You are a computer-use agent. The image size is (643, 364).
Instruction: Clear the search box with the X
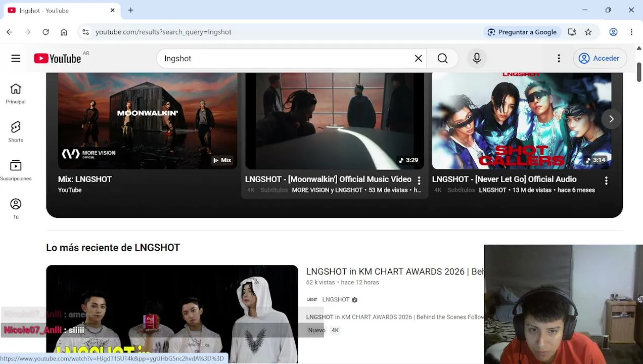pos(418,59)
